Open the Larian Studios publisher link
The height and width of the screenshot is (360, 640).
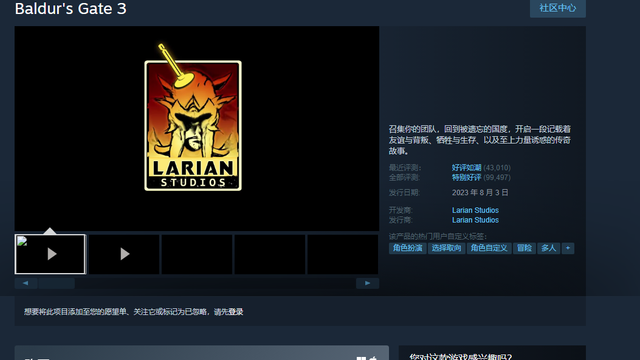pos(475,220)
